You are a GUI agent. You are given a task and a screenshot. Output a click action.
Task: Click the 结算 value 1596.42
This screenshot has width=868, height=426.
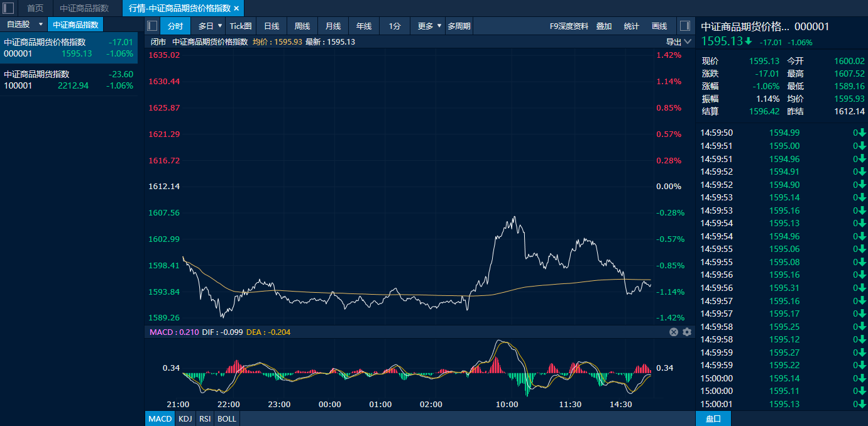pos(764,111)
